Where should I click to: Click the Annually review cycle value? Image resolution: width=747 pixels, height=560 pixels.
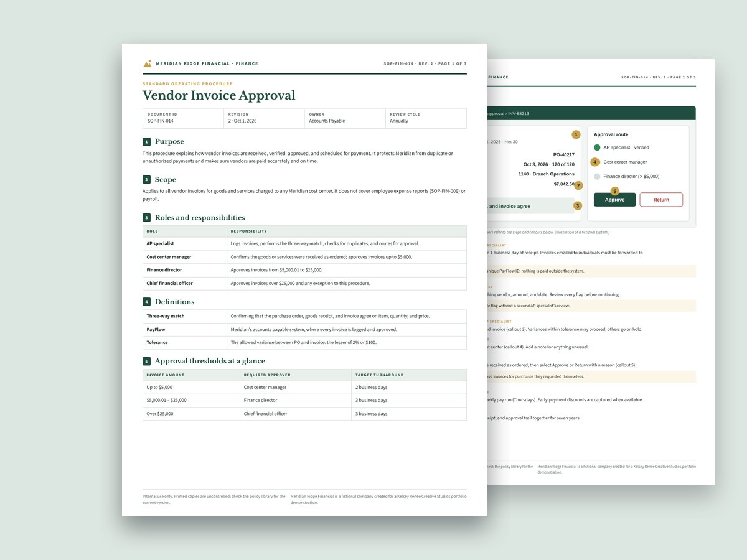tap(399, 121)
